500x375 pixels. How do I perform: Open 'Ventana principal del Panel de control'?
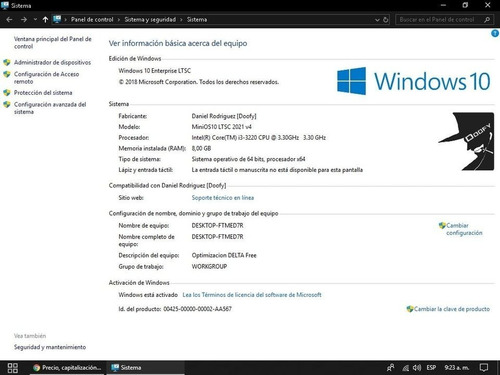click(52, 43)
